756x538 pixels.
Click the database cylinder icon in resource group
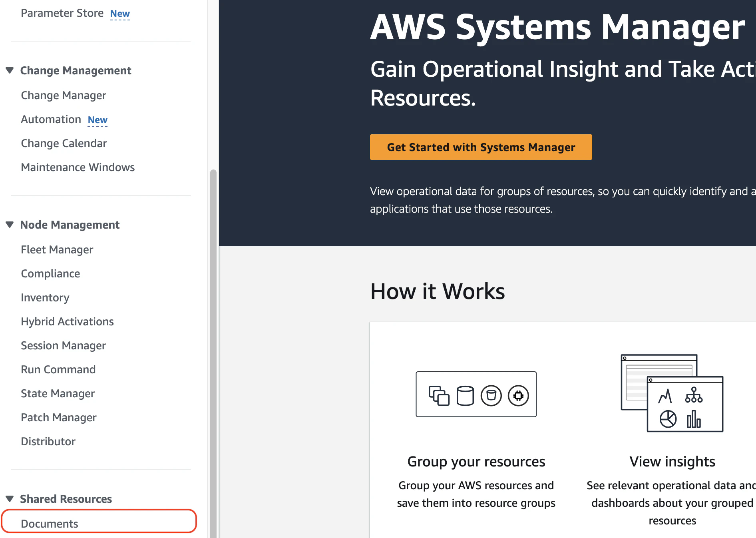[x=465, y=396]
